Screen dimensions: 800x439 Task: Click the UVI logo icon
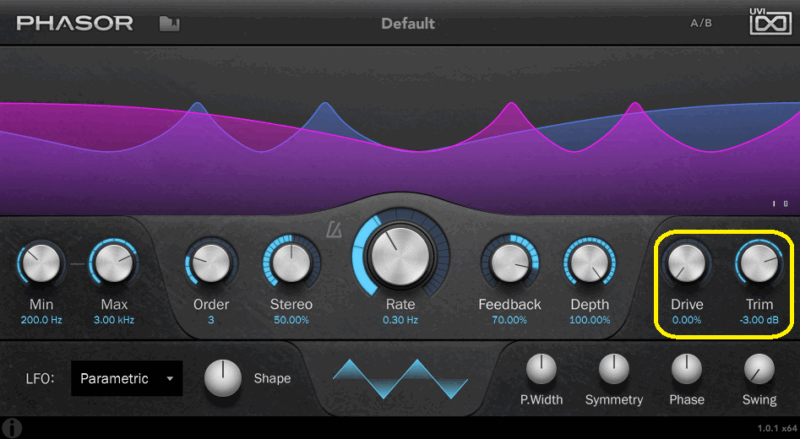770,21
